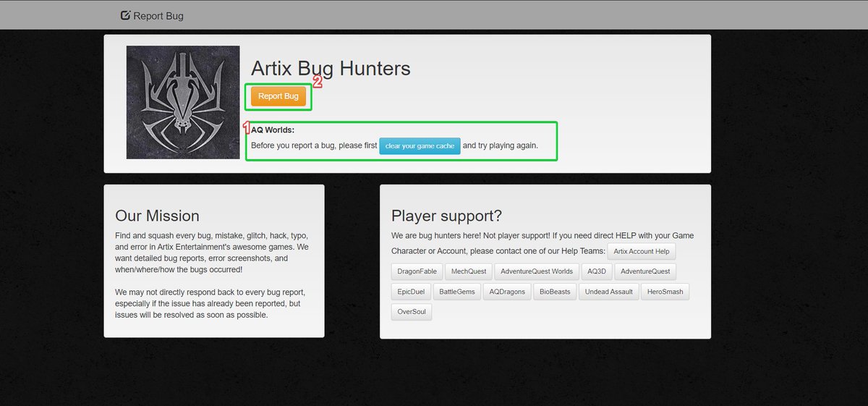The image size is (868, 406).
Task: Select the DragonFable help team button
Action: [x=415, y=271]
